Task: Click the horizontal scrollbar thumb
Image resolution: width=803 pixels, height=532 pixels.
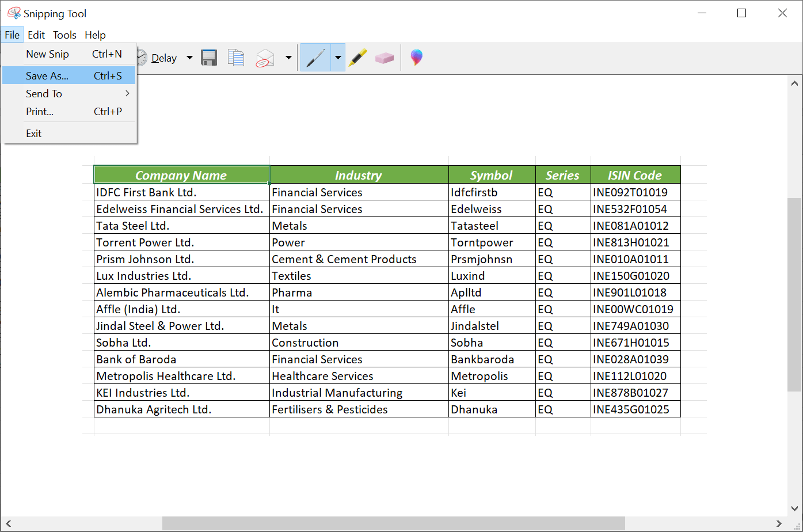Action: (x=393, y=523)
